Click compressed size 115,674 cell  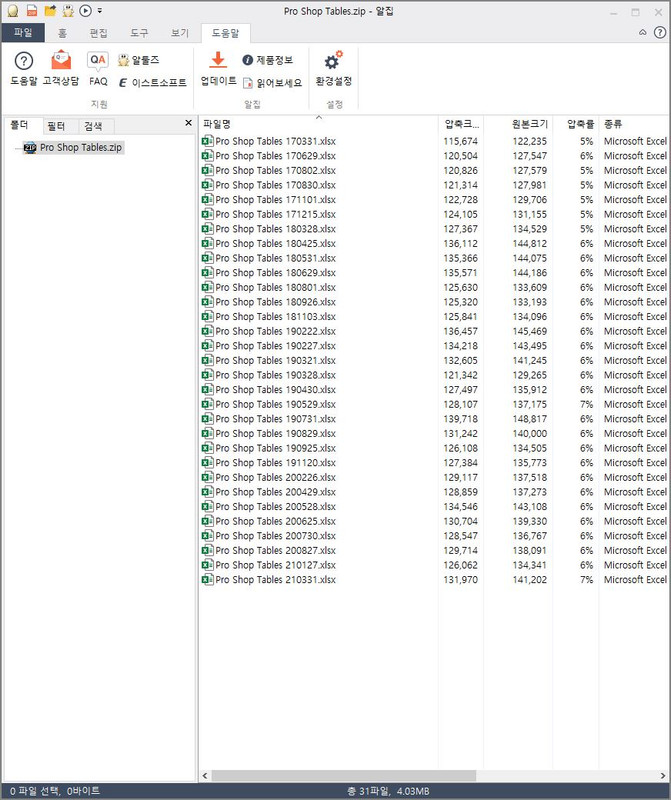click(461, 141)
